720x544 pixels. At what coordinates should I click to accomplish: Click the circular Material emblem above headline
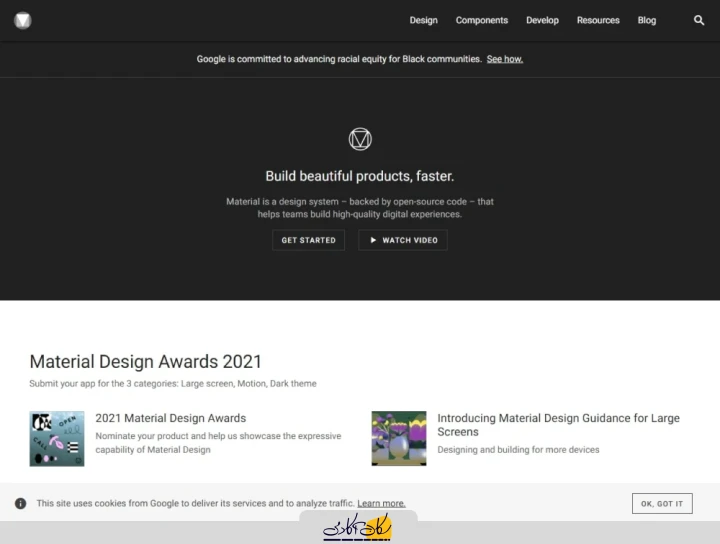click(x=360, y=139)
